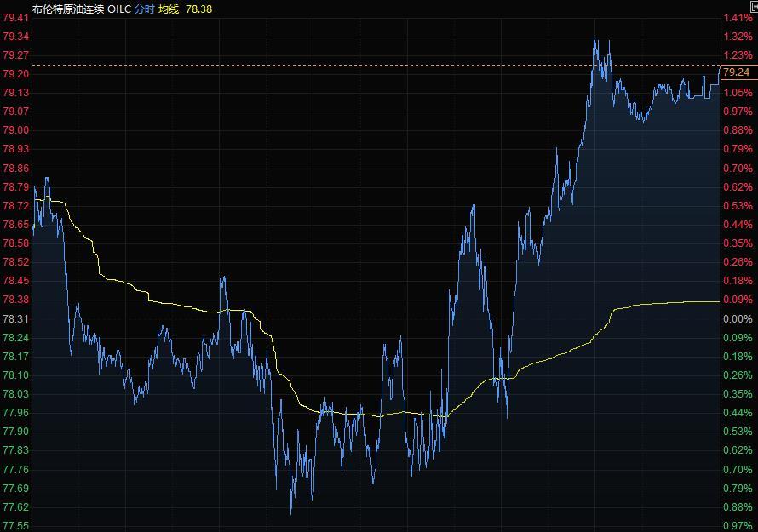Click the 布伦特原油连续 chart title
758x532 pixels.
[x=68, y=8]
